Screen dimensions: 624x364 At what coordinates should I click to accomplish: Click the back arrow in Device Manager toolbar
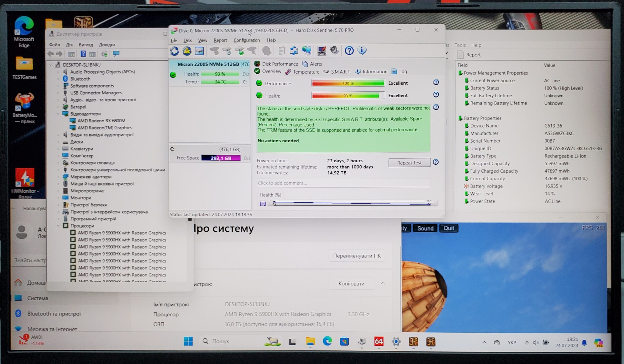point(51,54)
